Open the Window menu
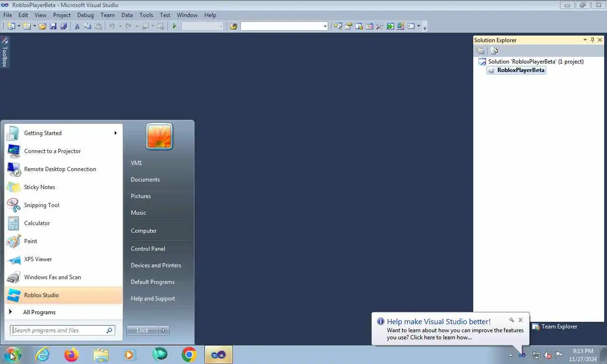 (x=187, y=15)
